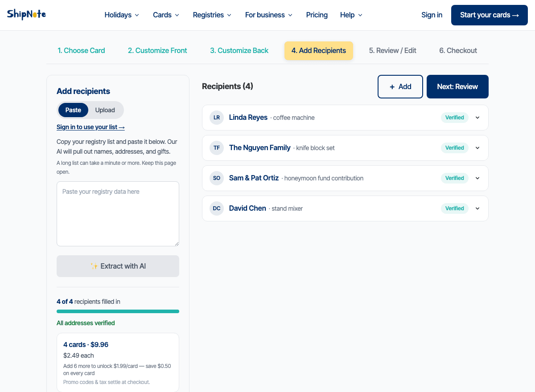This screenshot has width=535, height=392.
Task: Click the + Add recipient button
Action: tap(400, 86)
